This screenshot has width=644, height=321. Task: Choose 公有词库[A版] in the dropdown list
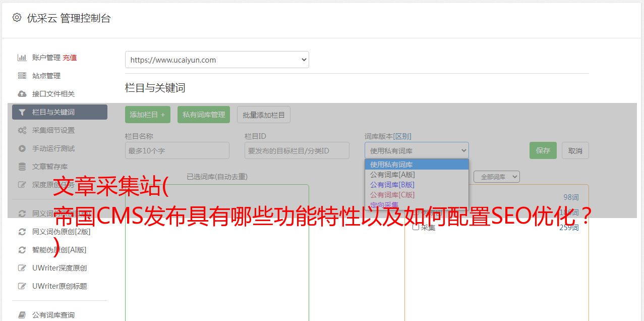(x=417, y=175)
